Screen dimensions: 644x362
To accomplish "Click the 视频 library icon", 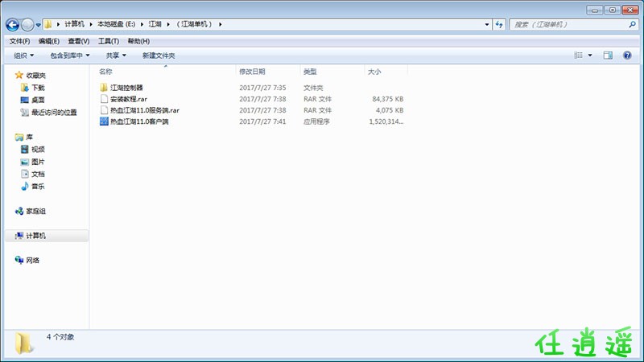I will (x=25, y=149).
